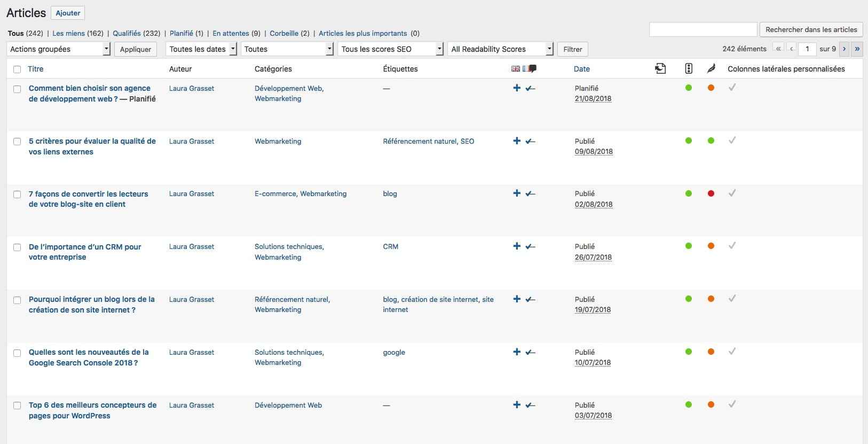Click the 'Filtrer' button
This screenshot has width=868, height=444.
pos(573,49)
